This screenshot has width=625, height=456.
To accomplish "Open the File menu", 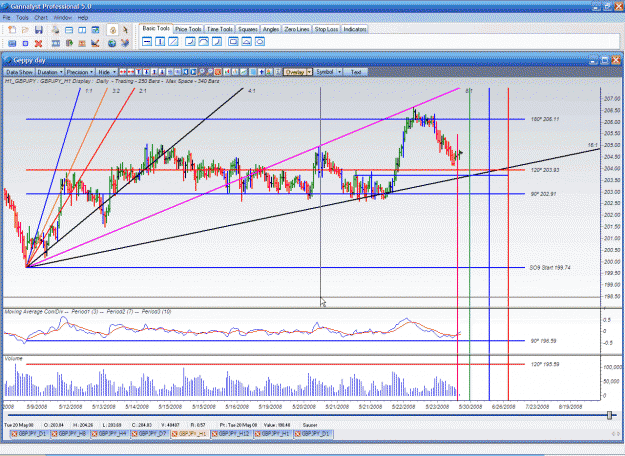I will coord(6,18).
